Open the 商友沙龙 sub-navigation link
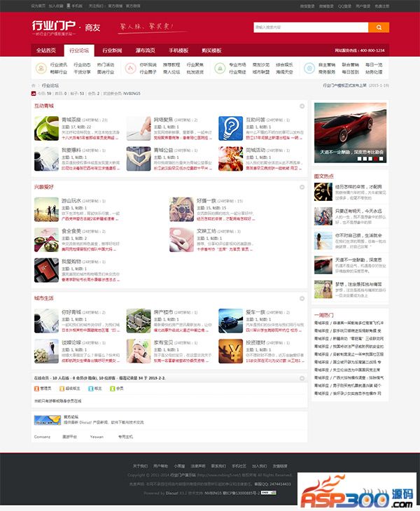420x511 pixels. tap(260, 65)
